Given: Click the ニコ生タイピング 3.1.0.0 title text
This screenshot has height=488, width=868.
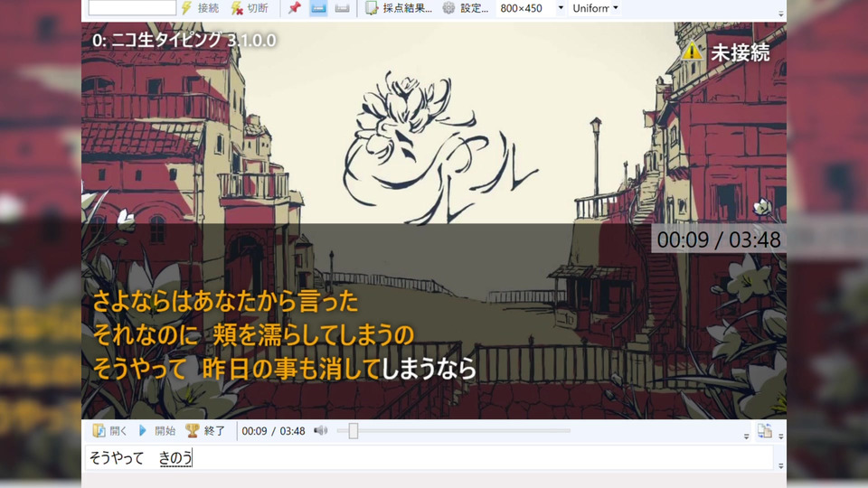Looking at the screenshot, I should click(x=193, y=40).
